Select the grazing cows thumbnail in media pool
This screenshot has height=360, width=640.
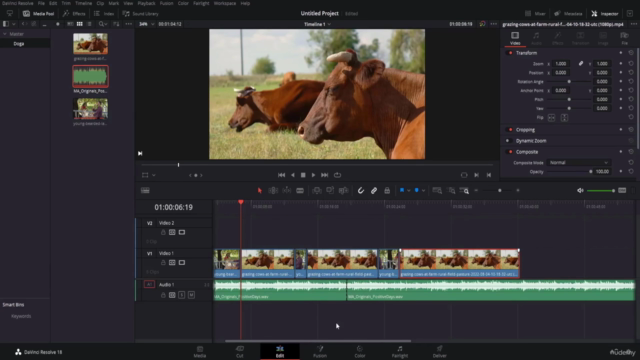[x=91, y=44]
